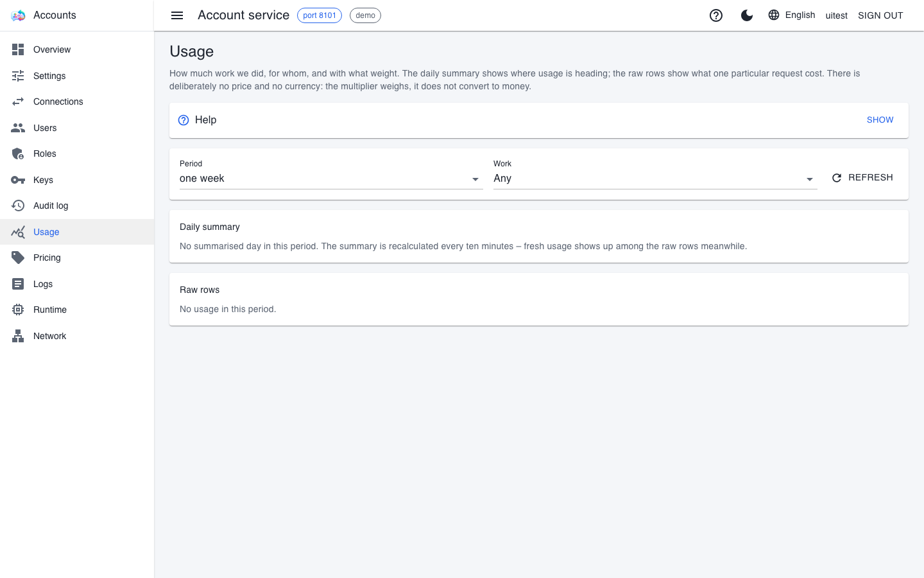The height and width of the screenshot is (578, 924).
Task: Go to Settings in sidebar
Action: pos(77,76)
